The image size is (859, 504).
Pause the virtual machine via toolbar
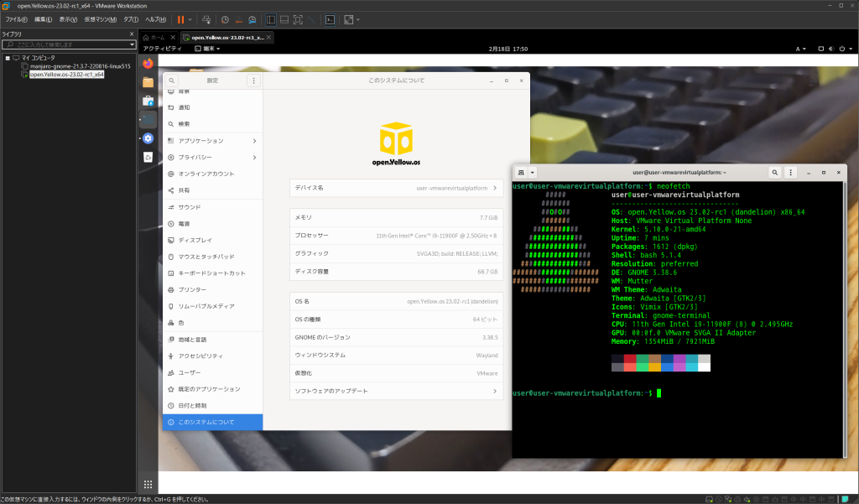(x=180, y=19)
